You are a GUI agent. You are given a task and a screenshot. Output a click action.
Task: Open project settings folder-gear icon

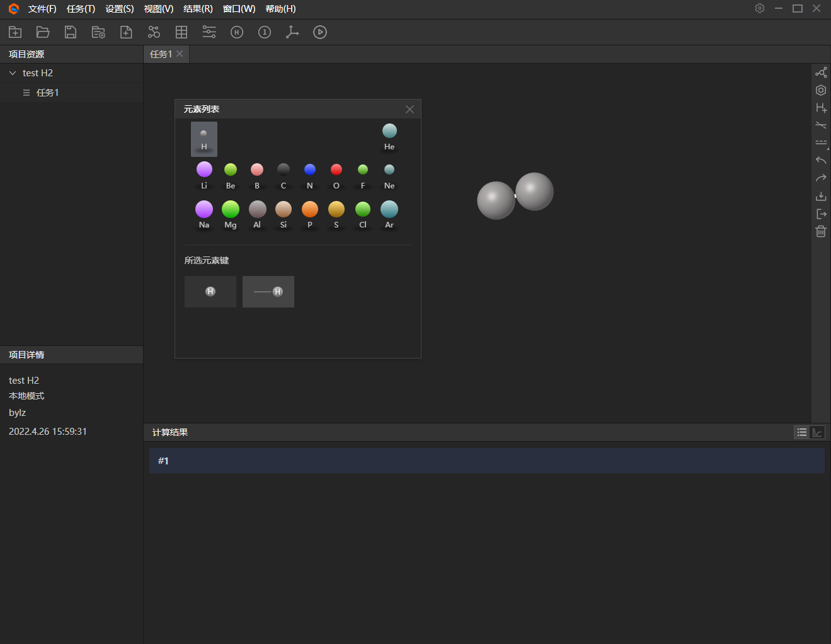[98, 32]
